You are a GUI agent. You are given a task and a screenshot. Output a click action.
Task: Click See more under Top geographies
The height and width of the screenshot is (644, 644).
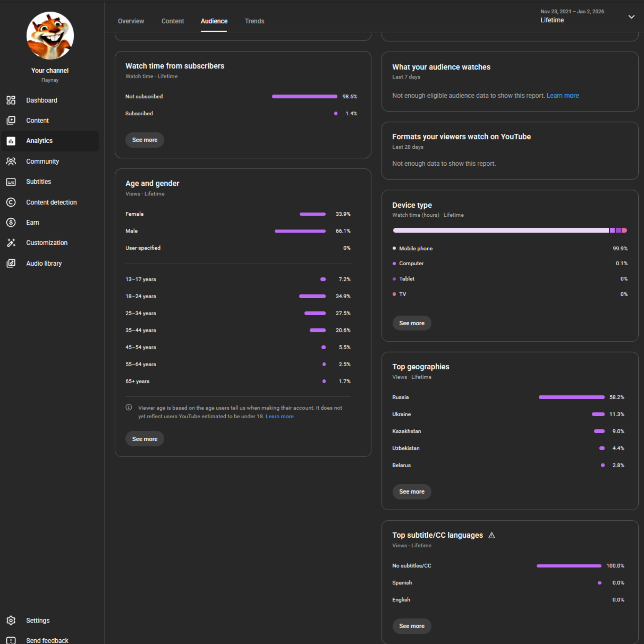[x=412, y=491]
